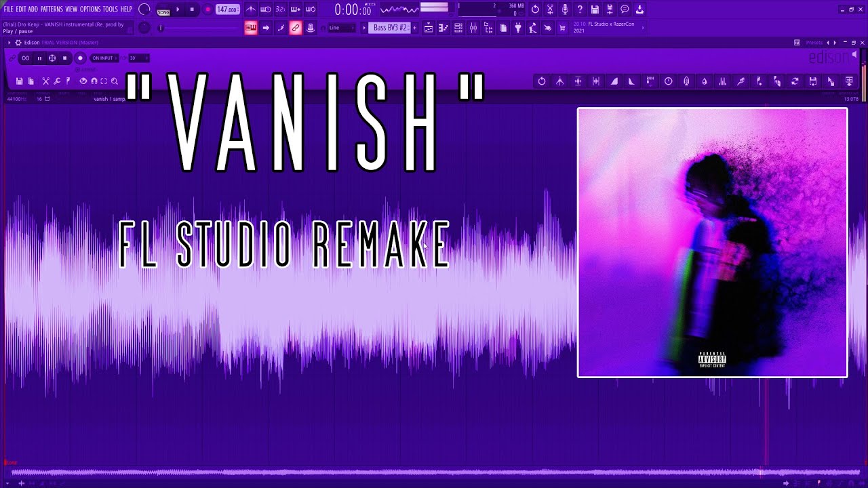Open the tempo tapper icon
The height and width of the screenshot is (488, 868).
[533, 28]
